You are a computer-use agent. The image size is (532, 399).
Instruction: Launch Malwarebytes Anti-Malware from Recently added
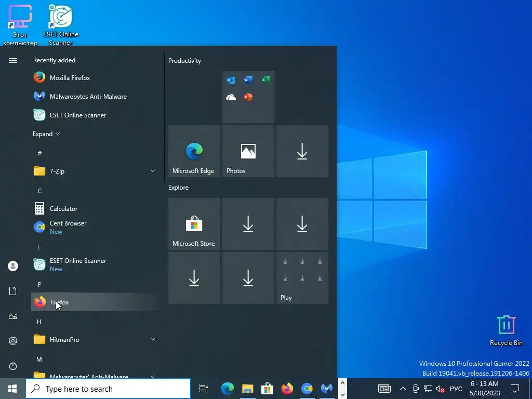(95, 96)
